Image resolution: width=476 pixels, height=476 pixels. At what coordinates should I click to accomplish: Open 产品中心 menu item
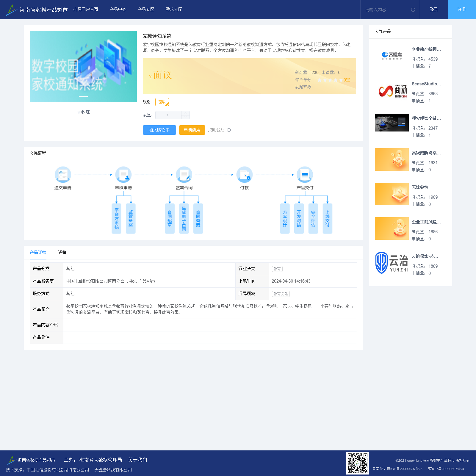[118, 10]
